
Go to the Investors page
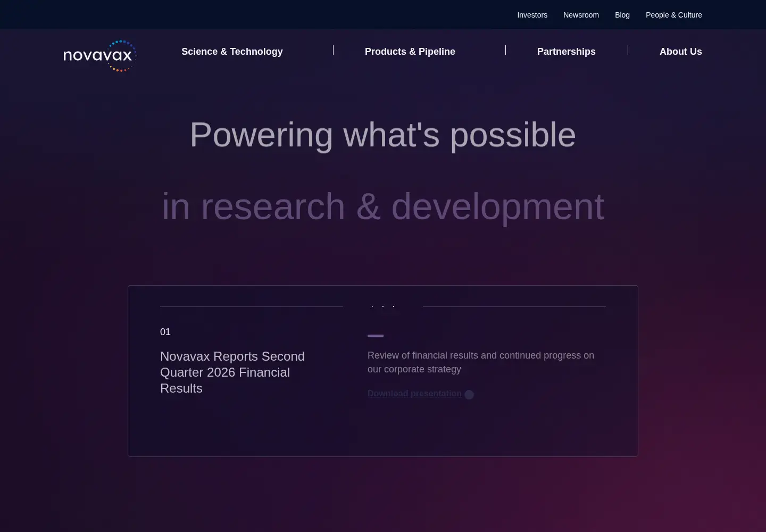click(532, 15)
